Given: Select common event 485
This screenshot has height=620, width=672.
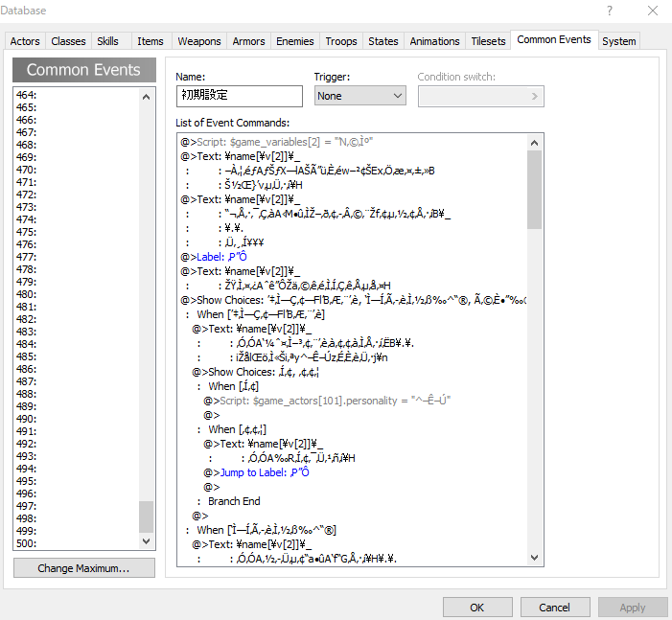Looking at the screenshot, I should pos(77,356).
